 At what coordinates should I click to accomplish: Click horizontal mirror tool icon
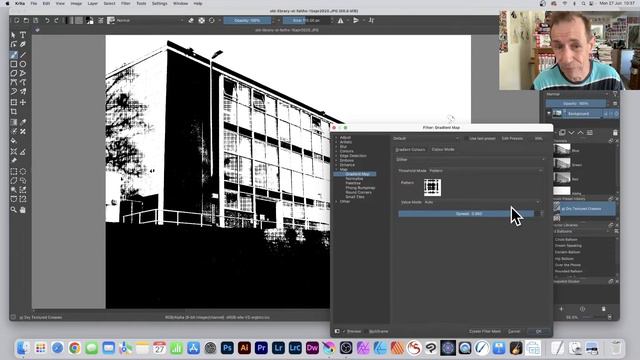(x=340, y=20)
